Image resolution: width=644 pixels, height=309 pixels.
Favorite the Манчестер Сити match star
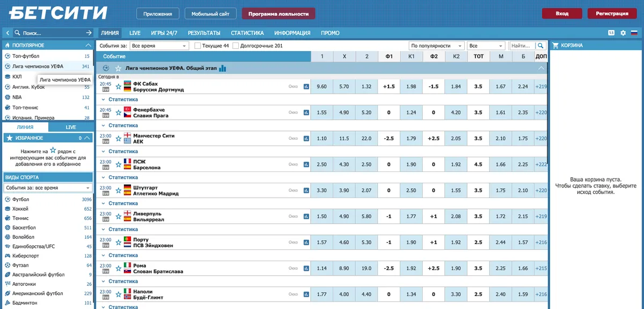coord(119,138)
